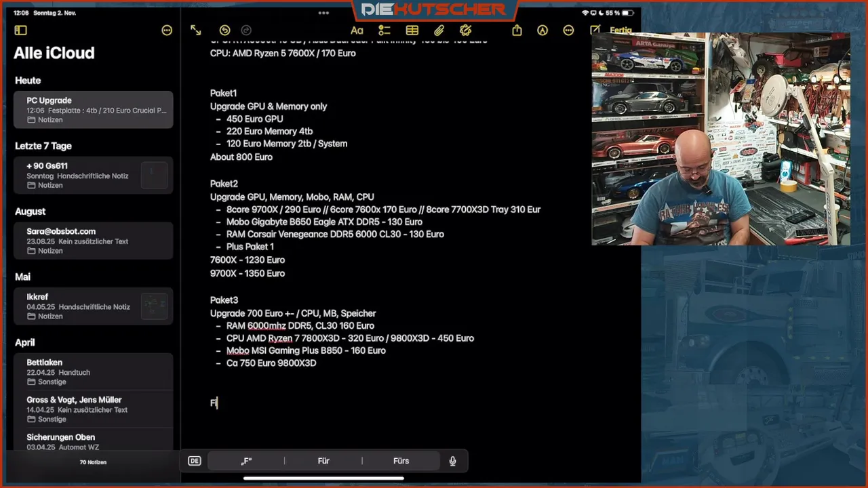Screen dimensions: 868x488
Task: Click the April section header
Action: click(x=25, y=343)
